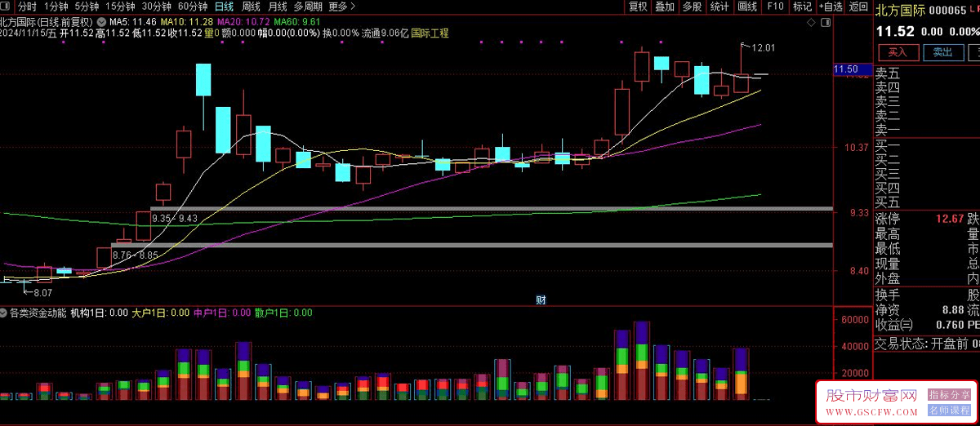Add stock via +自选 button
Screen dimensions: 980x426
pyautogui.click(x=829, y=7)
